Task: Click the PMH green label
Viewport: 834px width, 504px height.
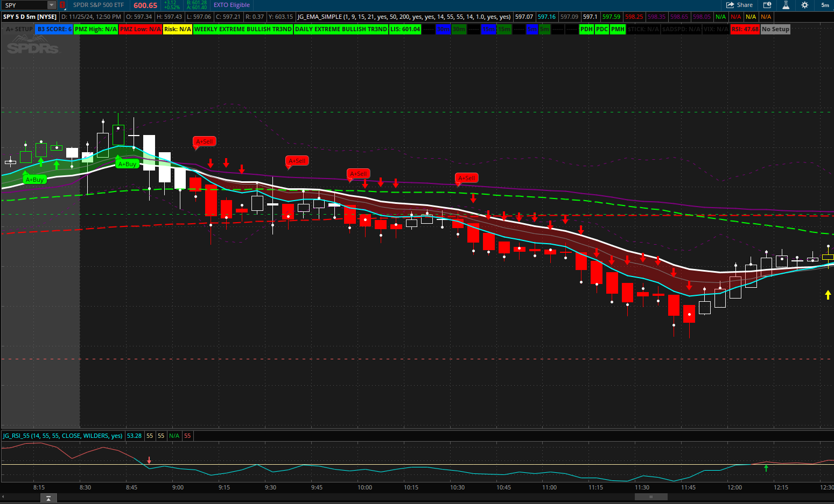Action: 618,29
